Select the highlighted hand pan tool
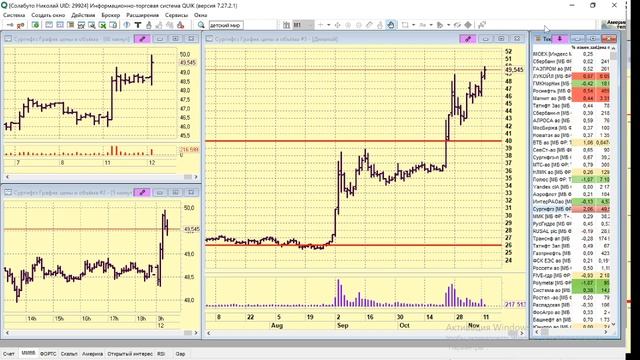 click(x=391, y=25)
